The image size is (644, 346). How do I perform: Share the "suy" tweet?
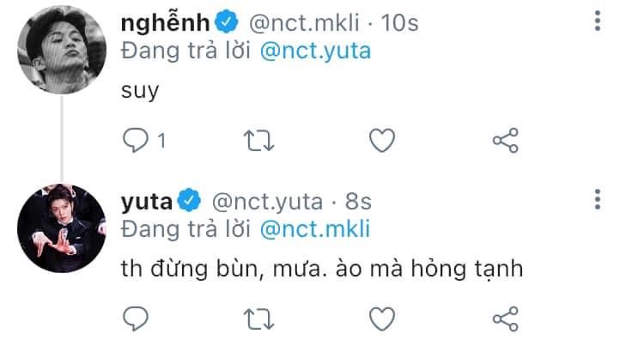tap(505, 140)
